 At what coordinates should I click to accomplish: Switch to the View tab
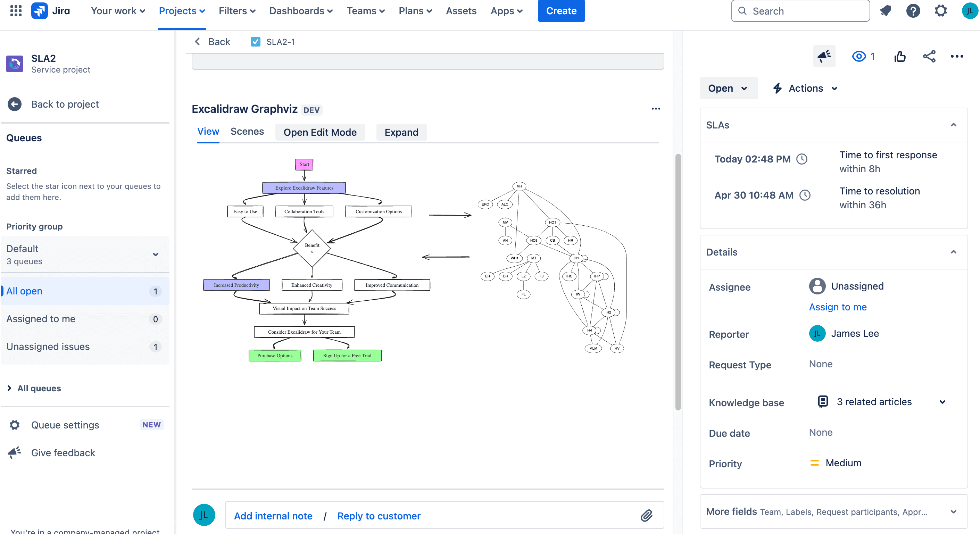(x=208, y=132)
